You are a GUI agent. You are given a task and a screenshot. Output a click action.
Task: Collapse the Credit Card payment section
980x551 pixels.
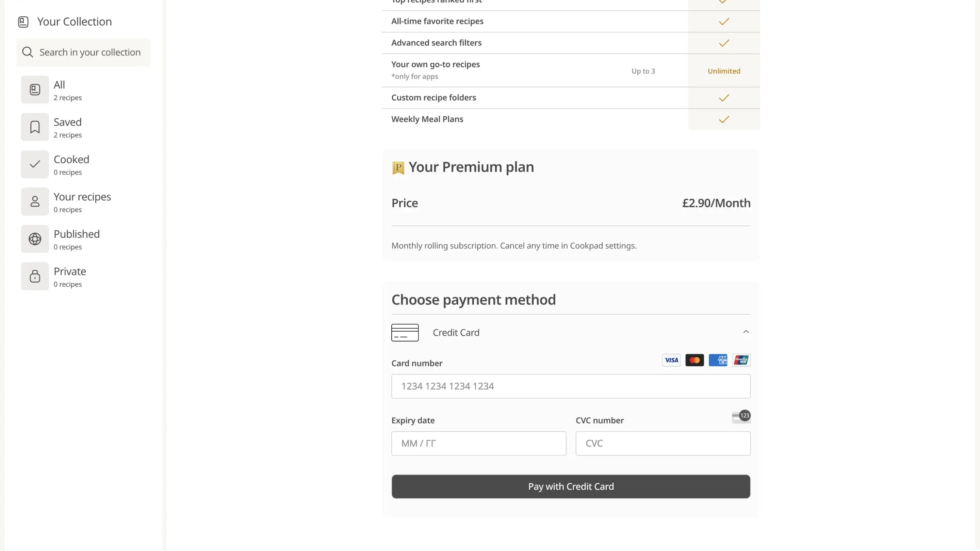pyautogui.click(x=746, y=332)
